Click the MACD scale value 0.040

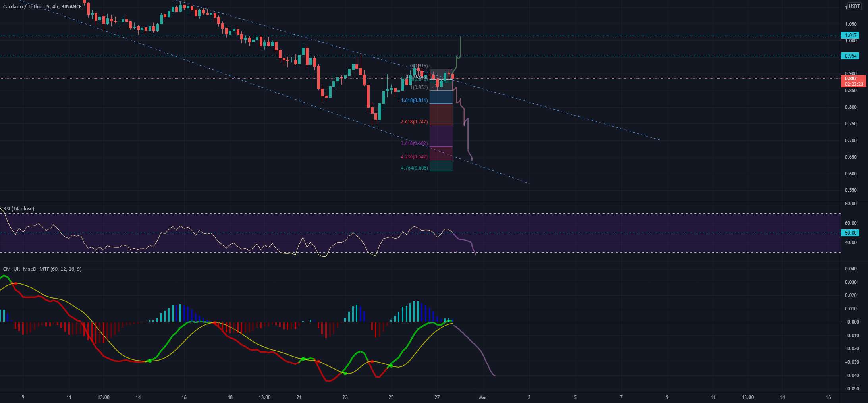(x=851, y=269)
